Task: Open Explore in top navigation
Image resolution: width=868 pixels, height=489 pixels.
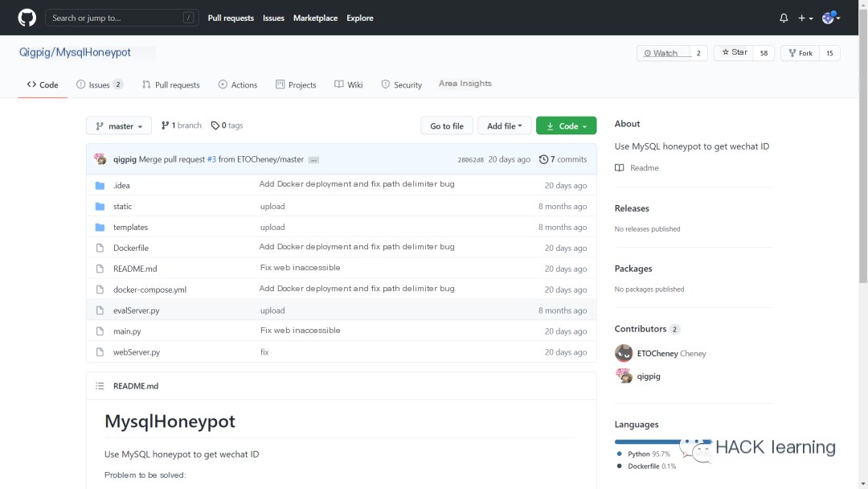Action: pos(360,18)
